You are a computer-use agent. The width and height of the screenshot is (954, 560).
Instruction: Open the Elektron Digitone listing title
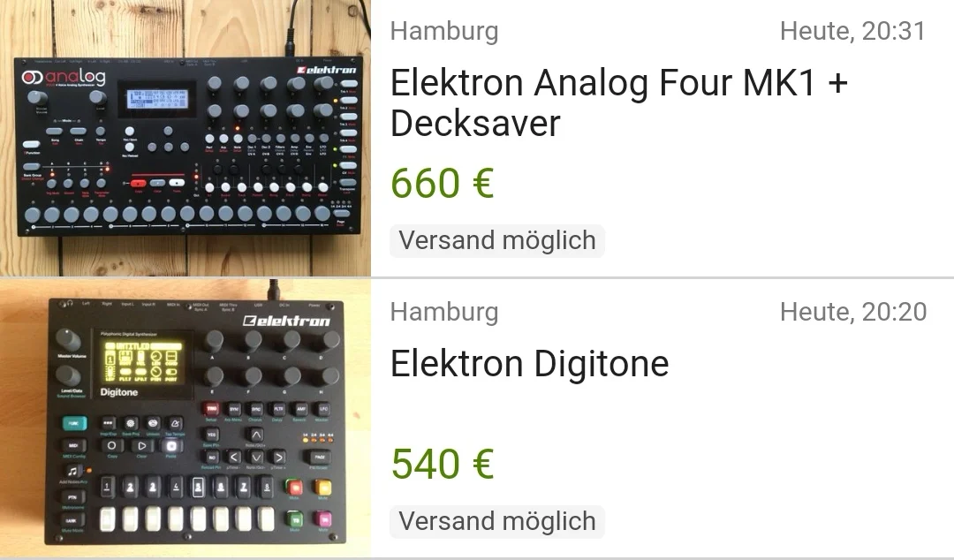pyautogui.click(x=529, y=364)
